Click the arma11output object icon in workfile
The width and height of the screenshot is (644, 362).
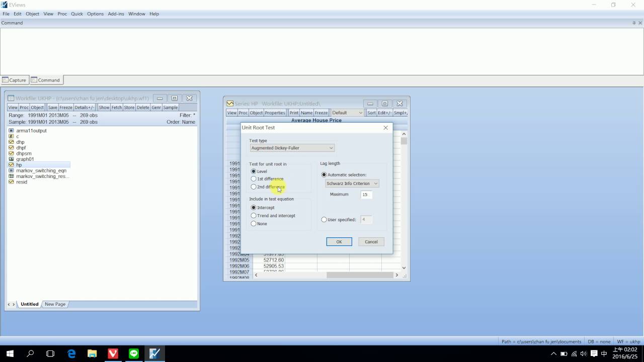click(x=11, y=131)
